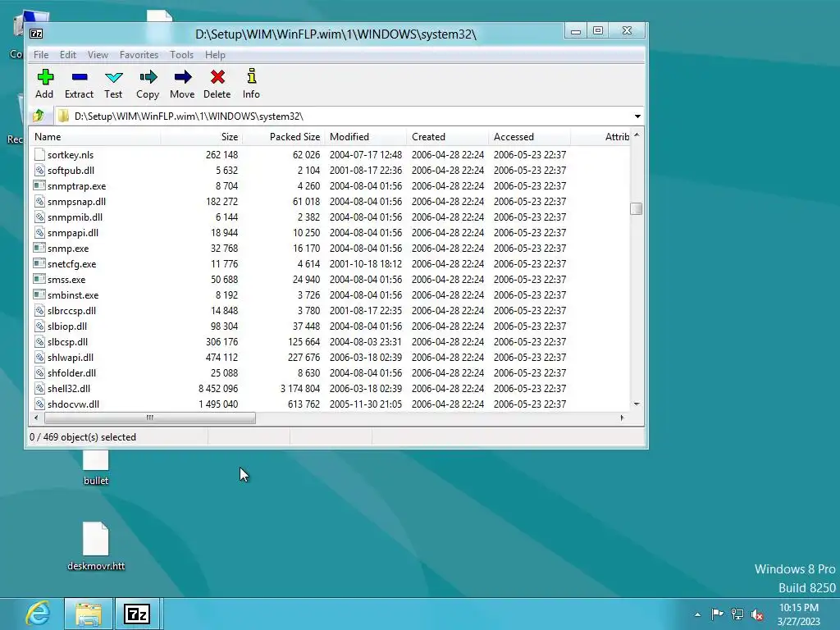Viewport: 840px width, 630px height.
Task: Select the snmpmib.dll row
Action: click(330, 217)
